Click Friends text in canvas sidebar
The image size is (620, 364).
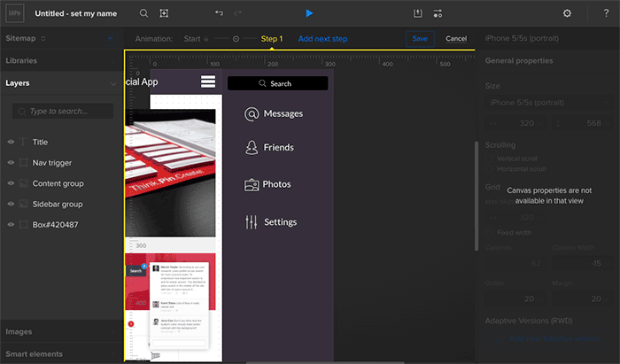tap(279, 147)
